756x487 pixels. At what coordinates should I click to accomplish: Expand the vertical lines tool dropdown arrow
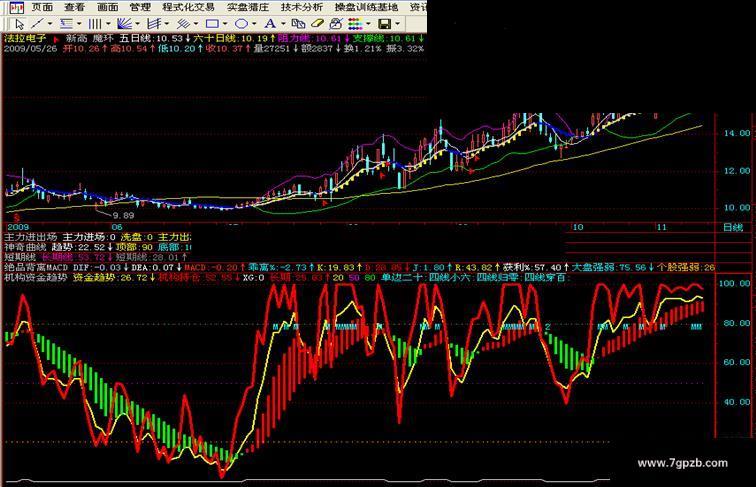tap(108, 24)
